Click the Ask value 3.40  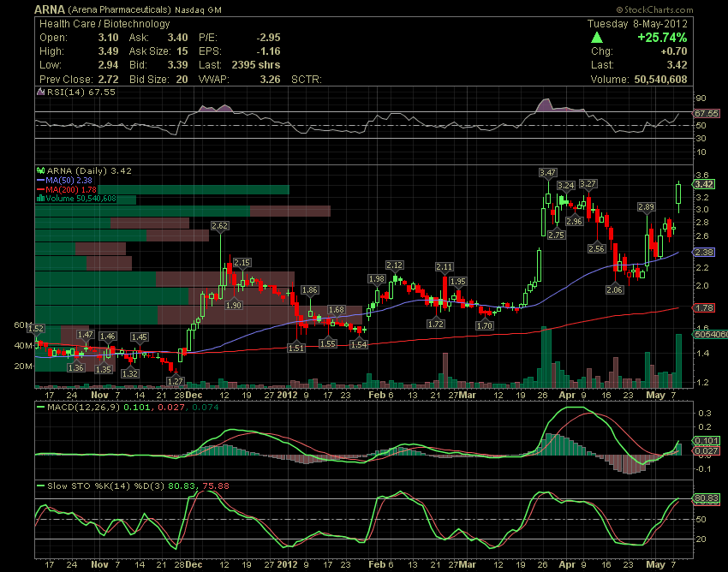[x=178, y=38]
